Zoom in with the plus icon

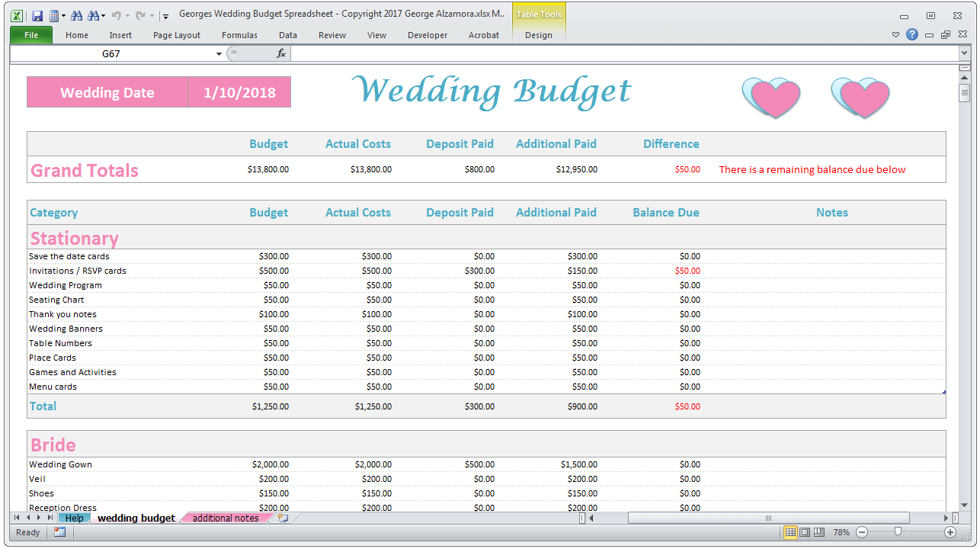tap(950, 532)
